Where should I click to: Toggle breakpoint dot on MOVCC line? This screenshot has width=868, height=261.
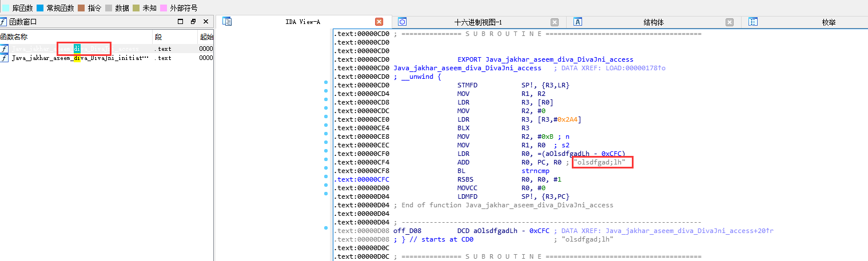tap(326, 186)
